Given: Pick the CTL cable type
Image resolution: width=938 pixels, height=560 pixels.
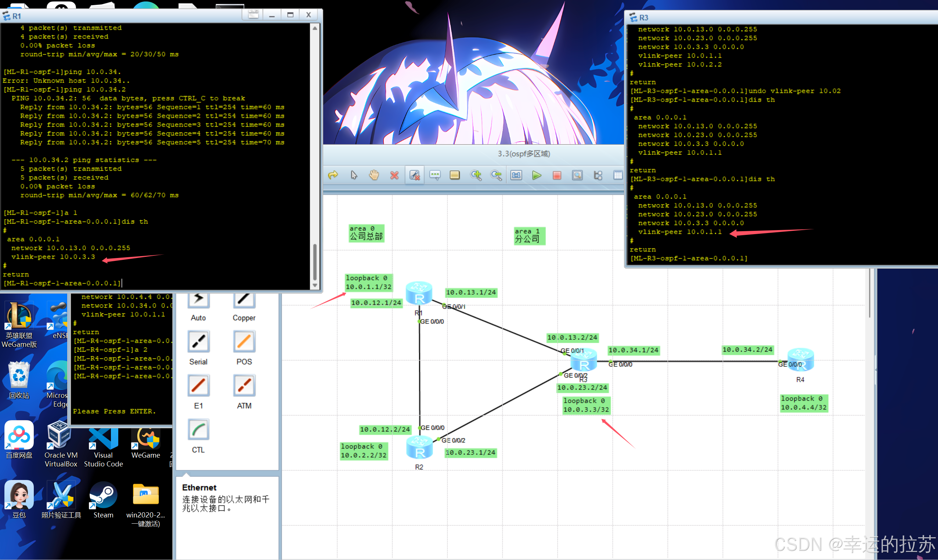Looking at the screenshot, I should (198, 429).
